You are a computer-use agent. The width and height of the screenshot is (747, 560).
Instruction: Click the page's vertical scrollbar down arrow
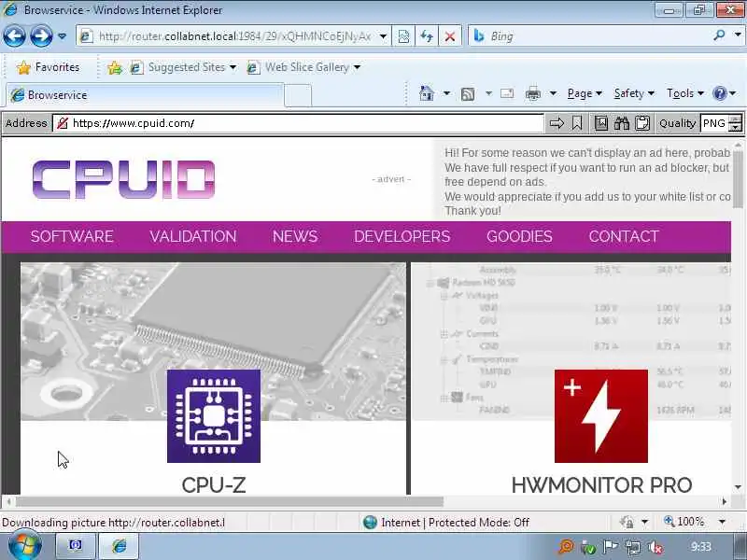click(x=738, y=487)
